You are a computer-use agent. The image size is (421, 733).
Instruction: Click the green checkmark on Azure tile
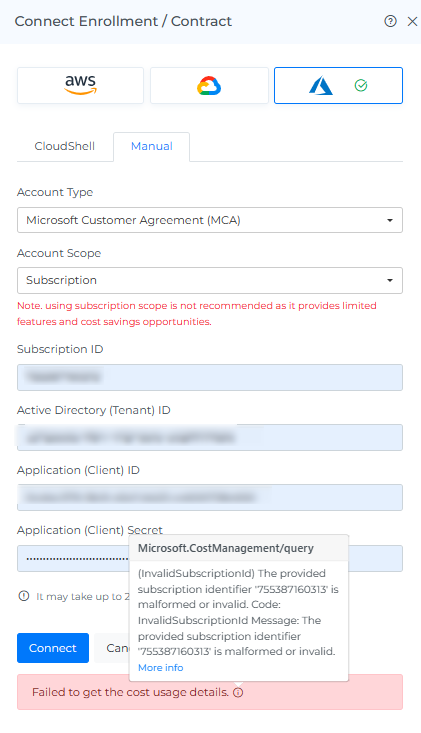[x=361, y=86]
